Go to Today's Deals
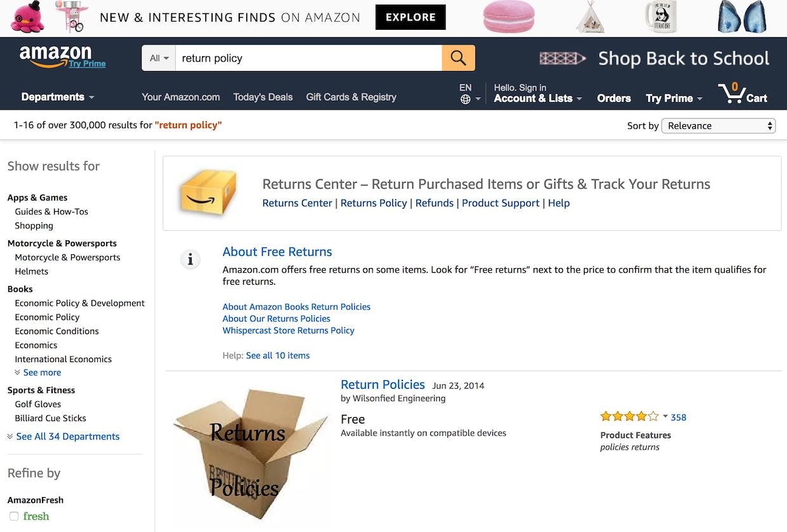Screen dimensions: 787x532 tap(263, 97)
